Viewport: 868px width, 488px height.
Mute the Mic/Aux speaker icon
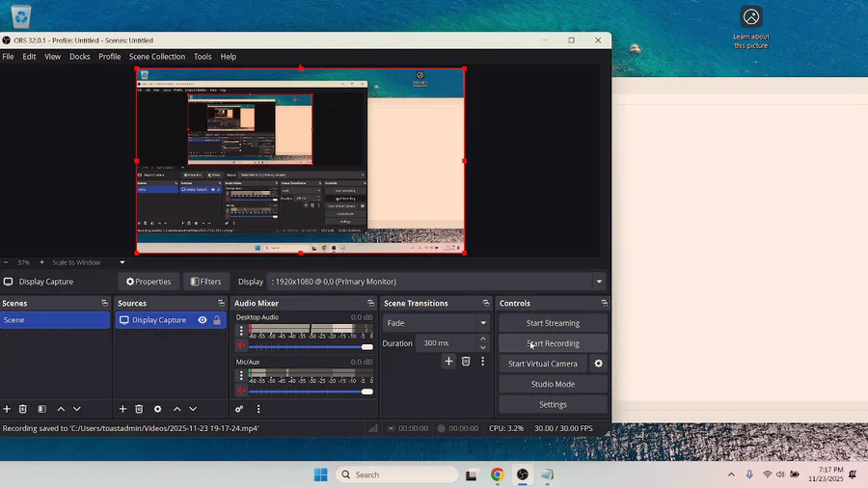241,391
